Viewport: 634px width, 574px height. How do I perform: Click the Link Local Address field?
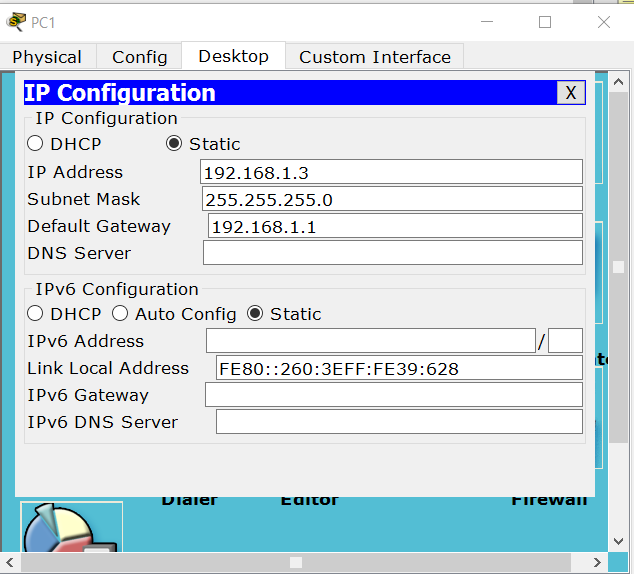point(399,367)
